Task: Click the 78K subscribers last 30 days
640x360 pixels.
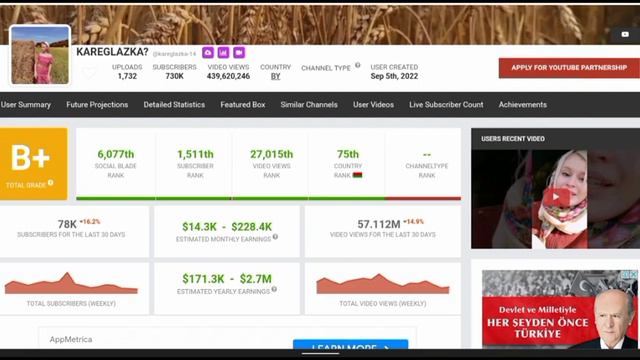Action: (67, 224)
